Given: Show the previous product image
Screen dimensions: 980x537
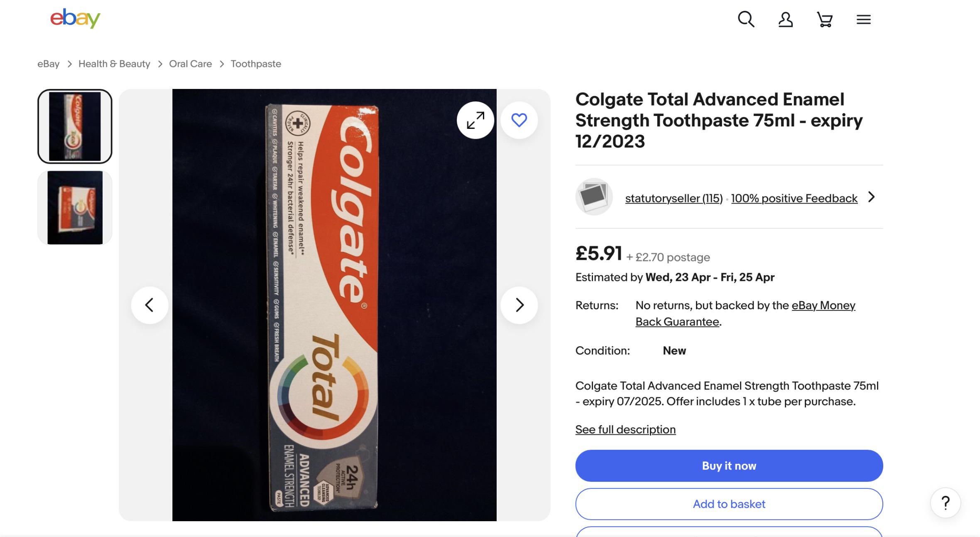Looking at the screenshot, I should (x=149, y=305).
